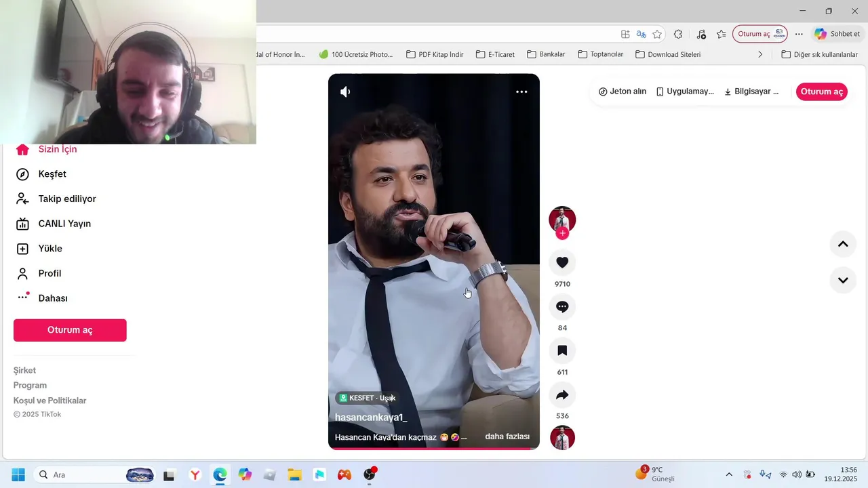Click the Edge add-to-apps icon in the address bar

[x=625, y=34]
